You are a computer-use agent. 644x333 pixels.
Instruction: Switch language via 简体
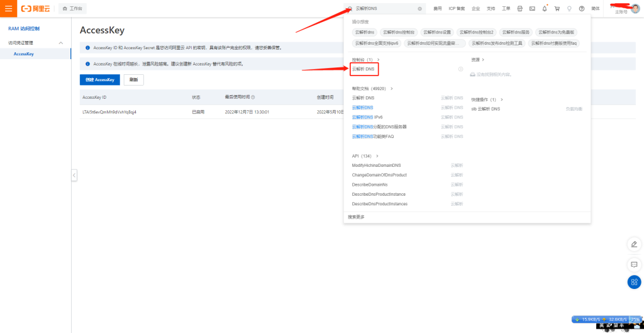pyautogui.click(x=595, y=8)
